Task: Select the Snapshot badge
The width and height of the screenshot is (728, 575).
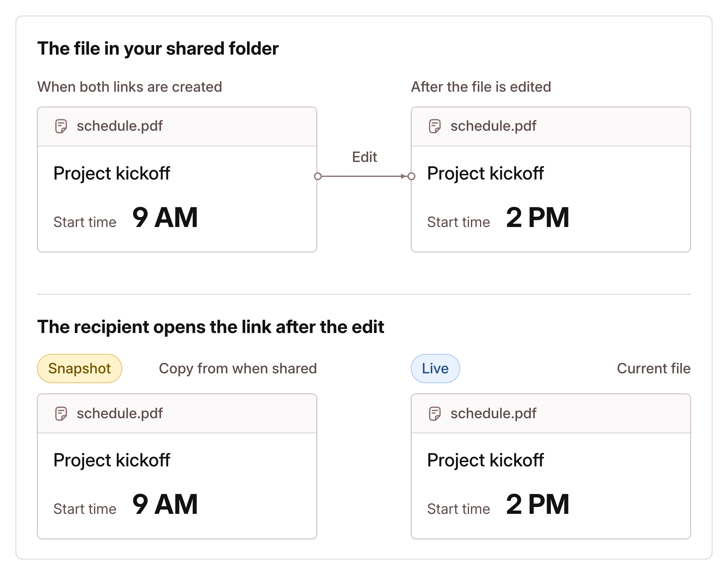Action: pyautogui.click(x=79, y=368)
